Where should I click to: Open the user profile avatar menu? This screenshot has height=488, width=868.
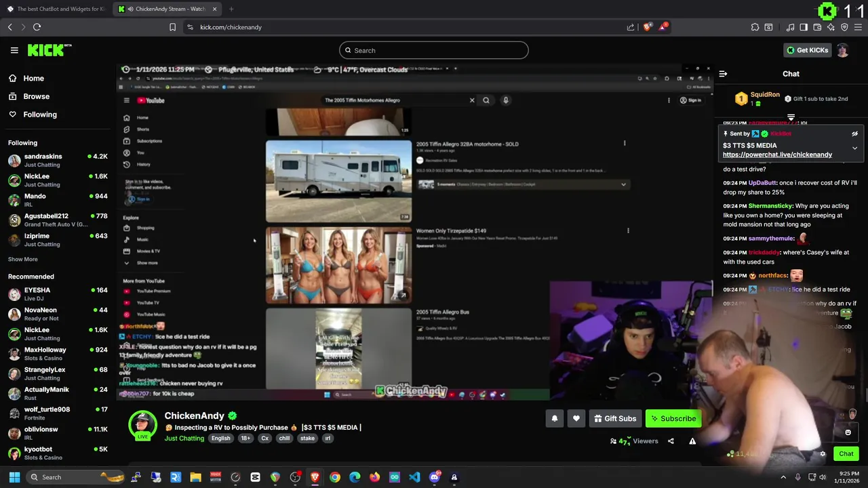point(842,50)
